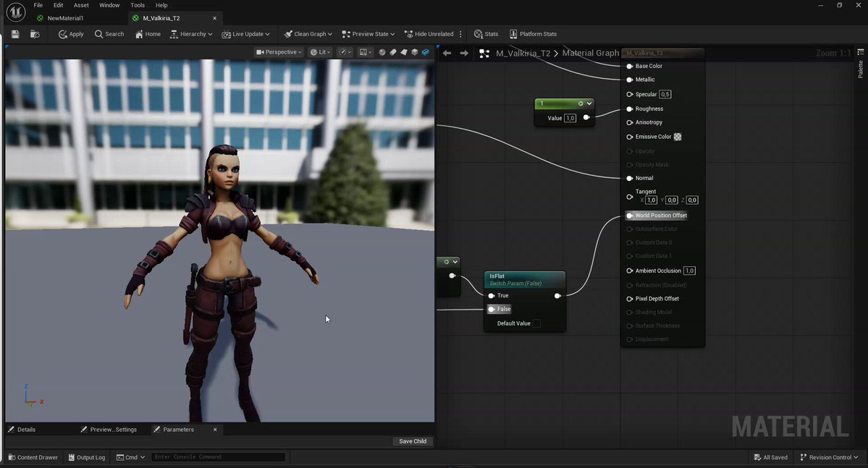Screen dimensions: 868x468
Task: Expand the constant node's collapse arrow
Action: tap(589, 103)
